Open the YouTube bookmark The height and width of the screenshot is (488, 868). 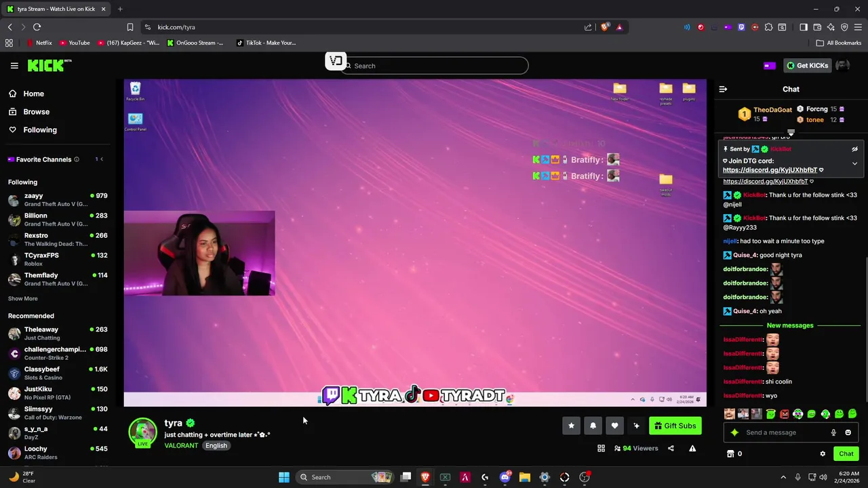[x=75, y=43]
